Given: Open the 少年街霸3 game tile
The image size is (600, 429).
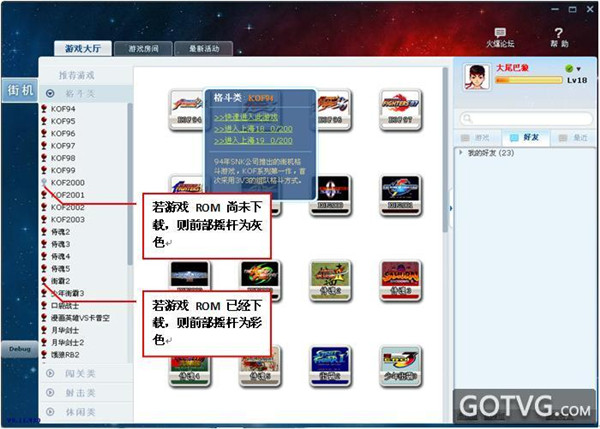Looking at the screenshot, I should pos(401,366).
